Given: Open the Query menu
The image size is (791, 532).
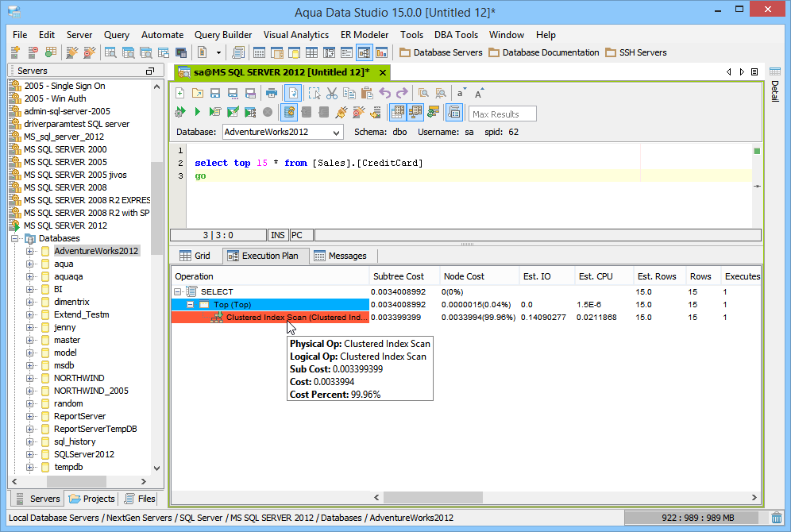Looking at the screenshot, I should 117,35.
